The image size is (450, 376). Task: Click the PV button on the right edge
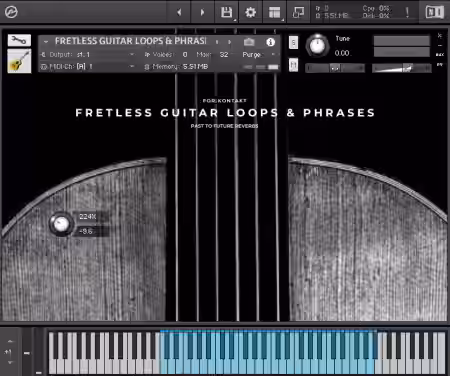point(440,64)
